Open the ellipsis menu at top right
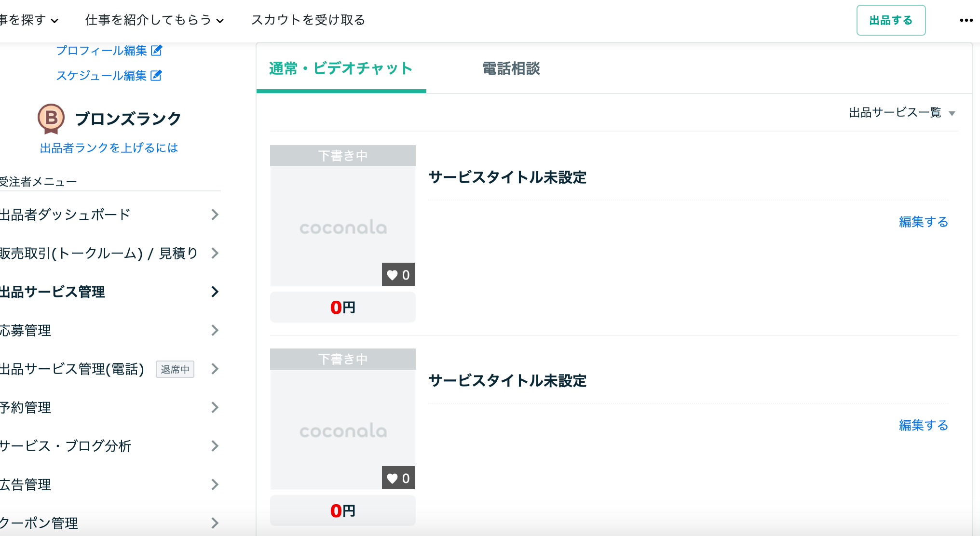Image resolution: width=980 pixels, height=536 pixels. click(966, 20)
